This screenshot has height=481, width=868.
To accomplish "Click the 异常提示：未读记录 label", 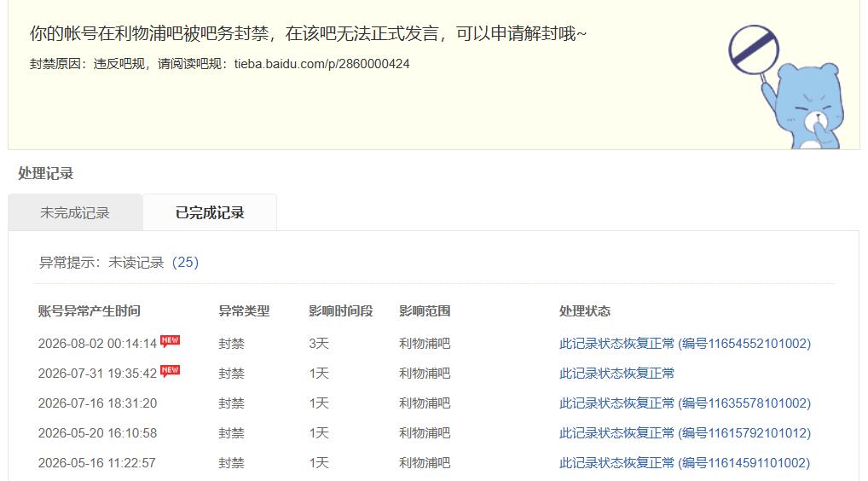I will click(101, 263).
